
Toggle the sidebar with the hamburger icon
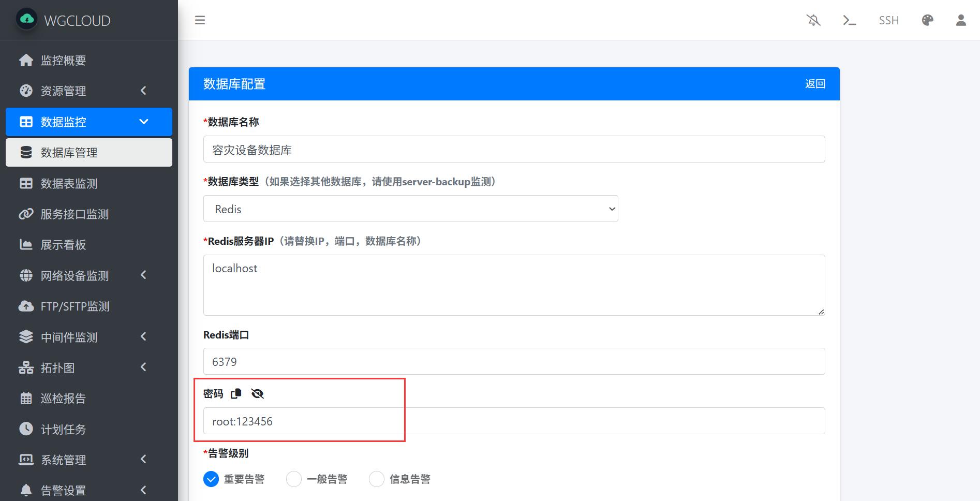pyautogui.click(x=200, y=20)
